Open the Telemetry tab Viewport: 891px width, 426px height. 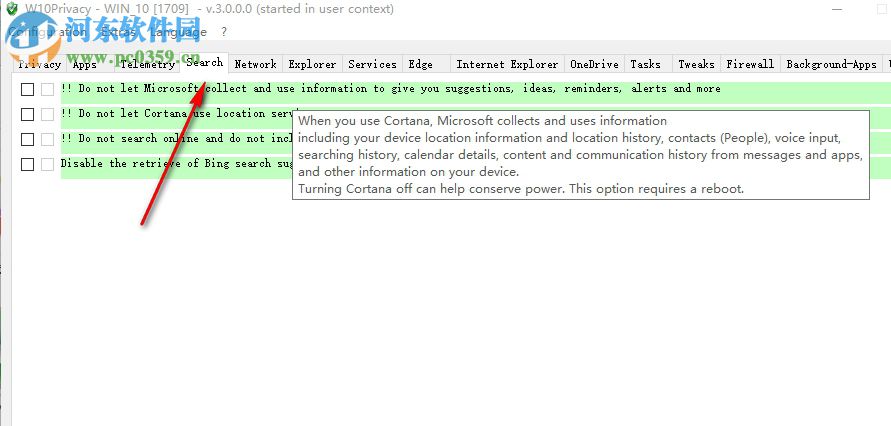click(x=147, y=64)
